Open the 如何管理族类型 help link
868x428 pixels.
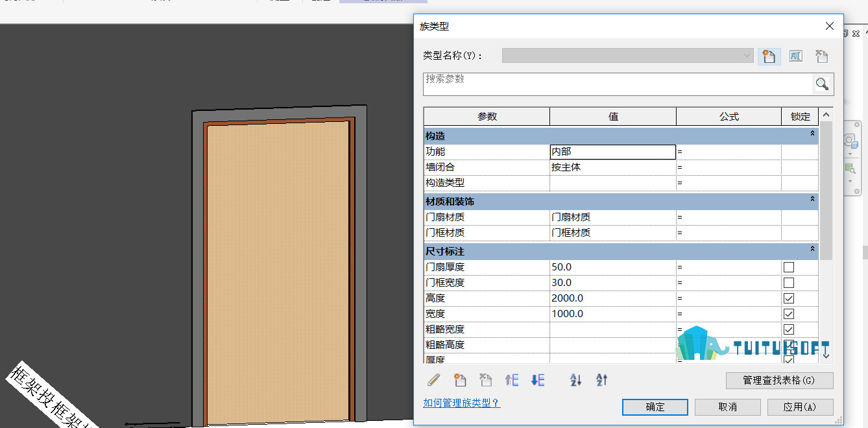pos(461,403)
